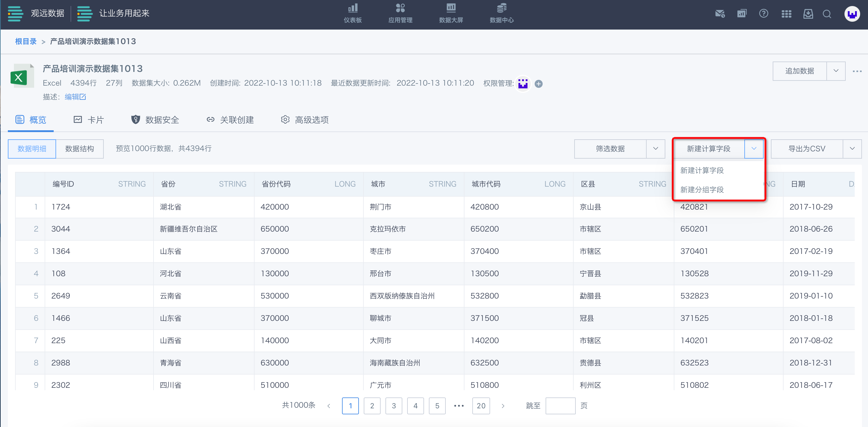Screen dimensions: 868x427
Task: Click the 追加数据 button
Action: point(799,71)
